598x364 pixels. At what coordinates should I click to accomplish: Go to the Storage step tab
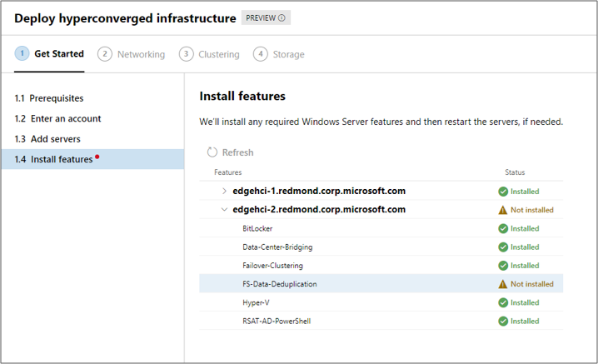[x=279, y=54]
